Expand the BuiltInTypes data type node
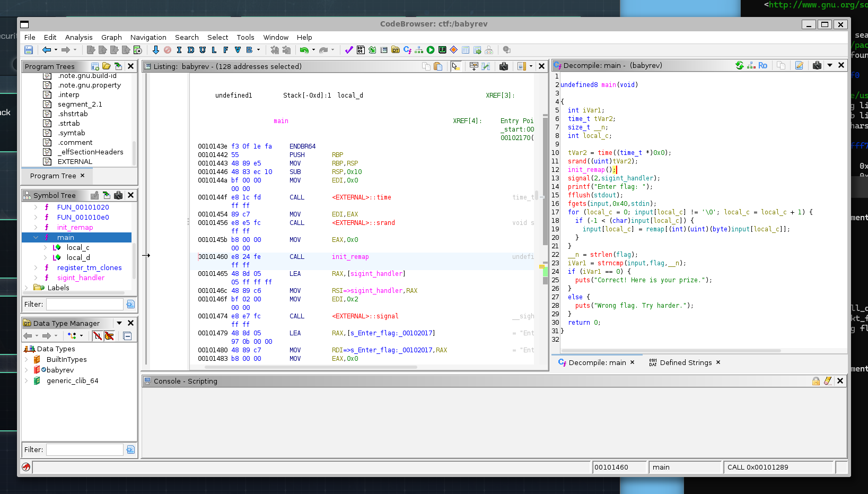Viewport: 868px width, 494px height. click(x=27, y=360)
